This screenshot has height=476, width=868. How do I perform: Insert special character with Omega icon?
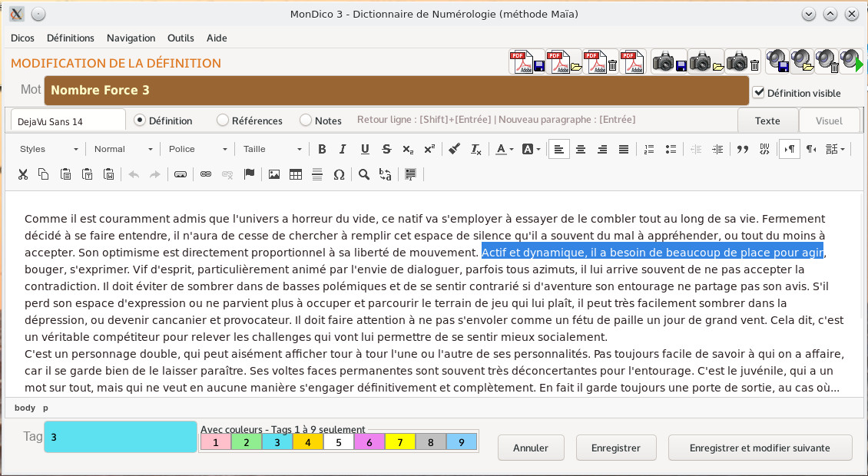pos(339,174)
